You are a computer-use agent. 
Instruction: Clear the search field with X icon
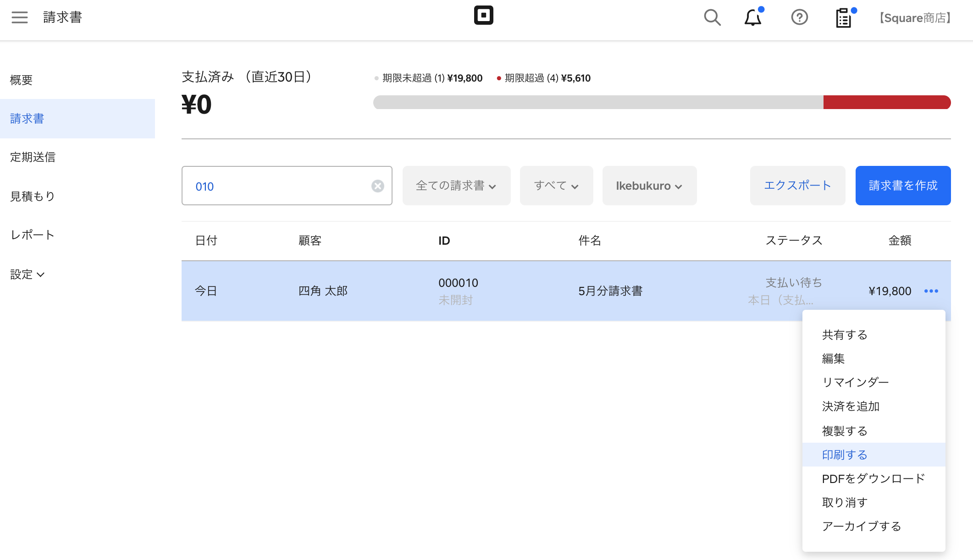tap(377, 186)
